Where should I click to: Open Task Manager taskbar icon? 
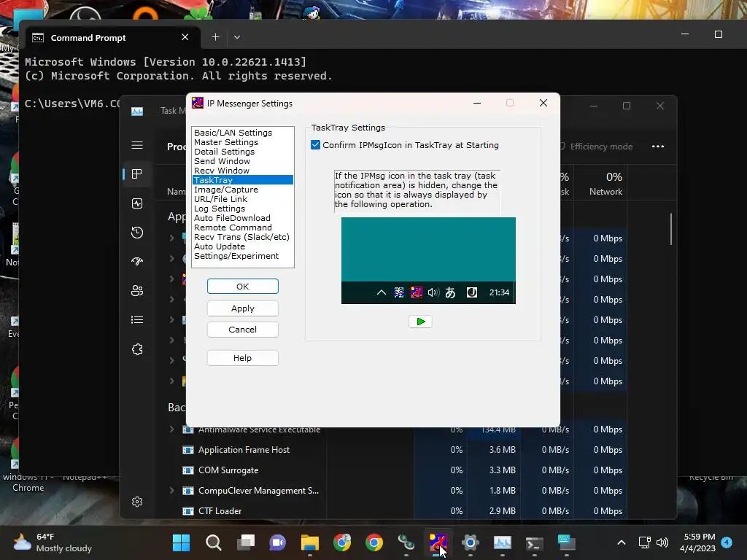pos(503,542)
